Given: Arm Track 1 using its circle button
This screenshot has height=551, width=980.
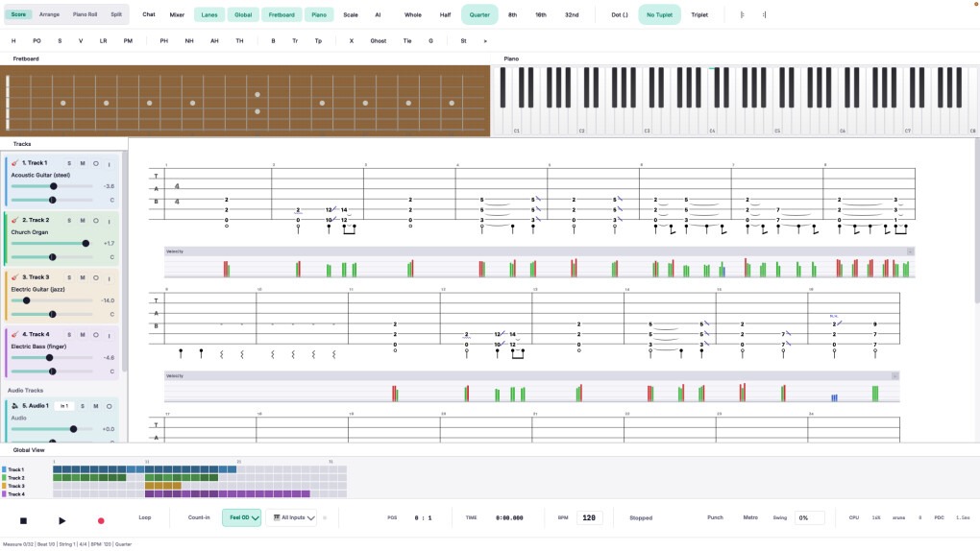Looking at the screenshot, I should (x=96, y=164).
